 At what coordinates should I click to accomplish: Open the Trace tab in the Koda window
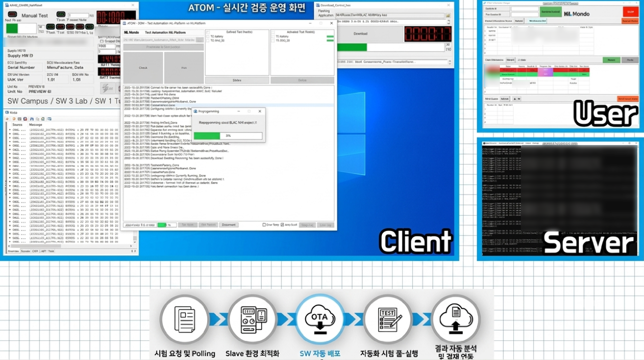51,251
